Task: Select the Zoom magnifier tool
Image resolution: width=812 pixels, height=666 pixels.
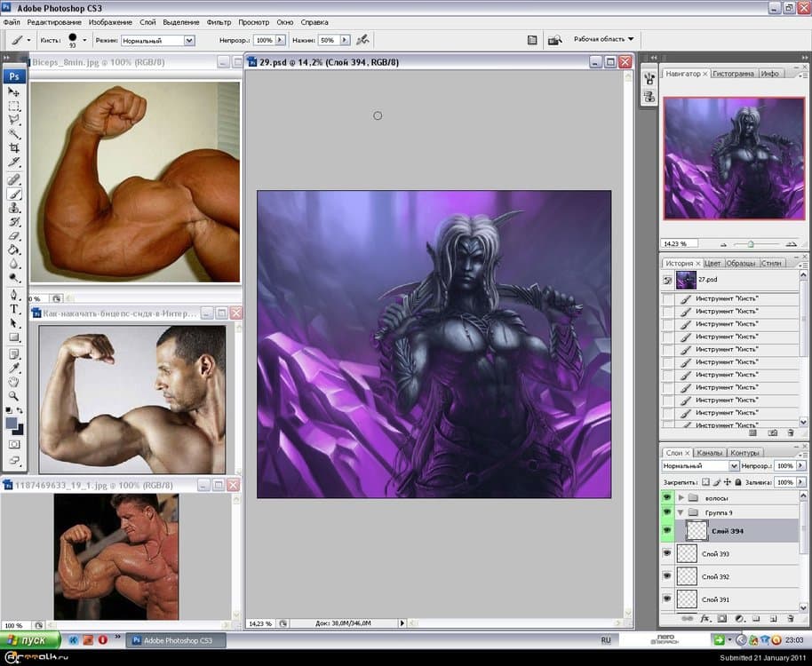Action: click(14, 395)
